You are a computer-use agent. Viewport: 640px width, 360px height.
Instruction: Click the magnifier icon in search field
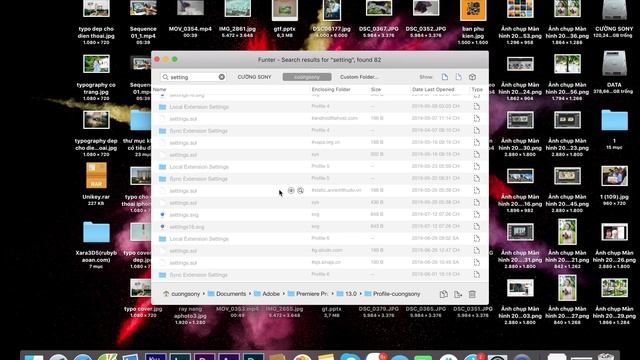click(165, 77)
